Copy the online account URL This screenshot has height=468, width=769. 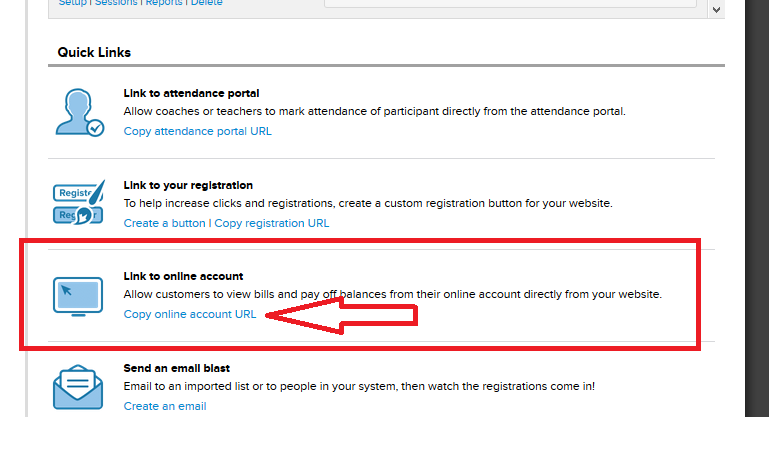click(190, 314)
